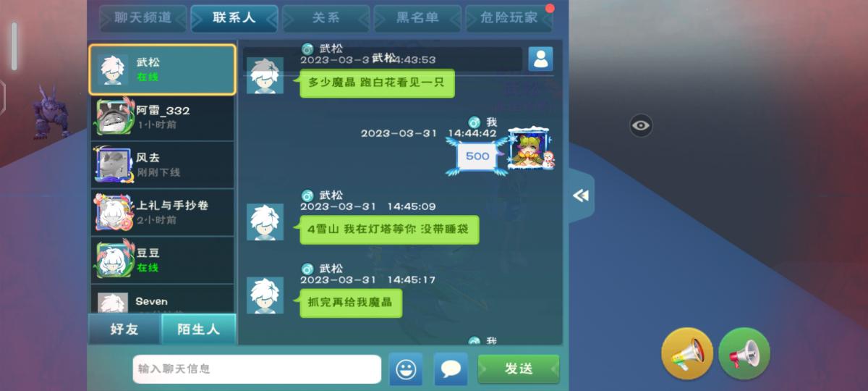This screenshot has width=868, height=391.
Task: Collapse the chat panel with double-arrow handle
Action: [580, 195]
